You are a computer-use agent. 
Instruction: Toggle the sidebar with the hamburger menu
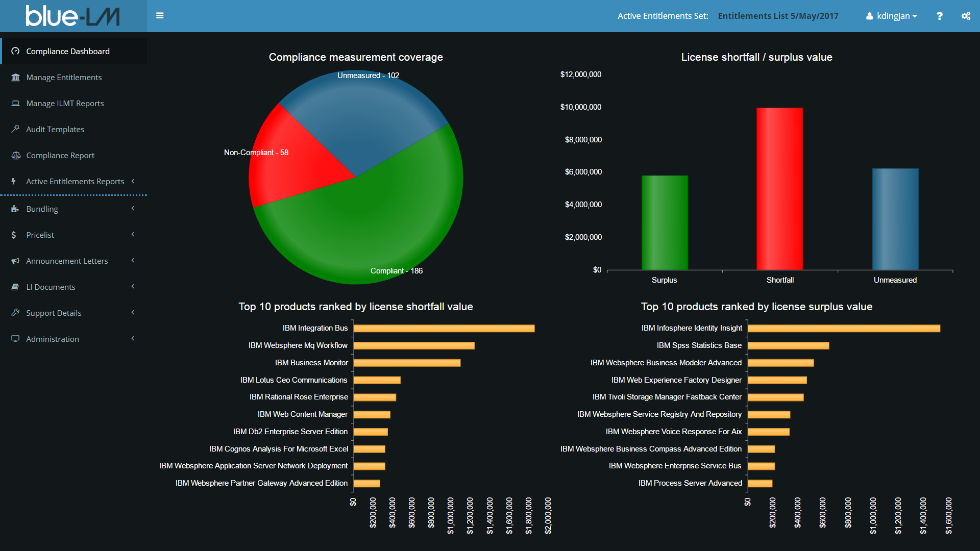point(160,16)
